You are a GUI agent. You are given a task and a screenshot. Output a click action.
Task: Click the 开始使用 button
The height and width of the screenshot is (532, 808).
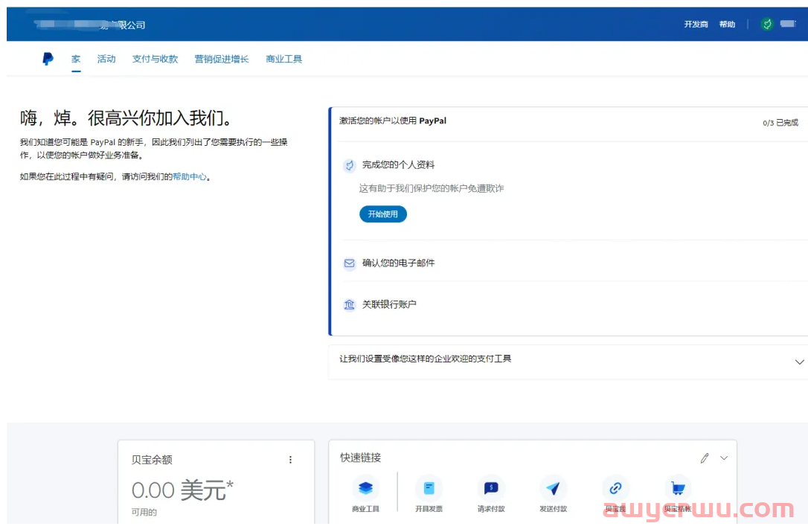(383, 214)
